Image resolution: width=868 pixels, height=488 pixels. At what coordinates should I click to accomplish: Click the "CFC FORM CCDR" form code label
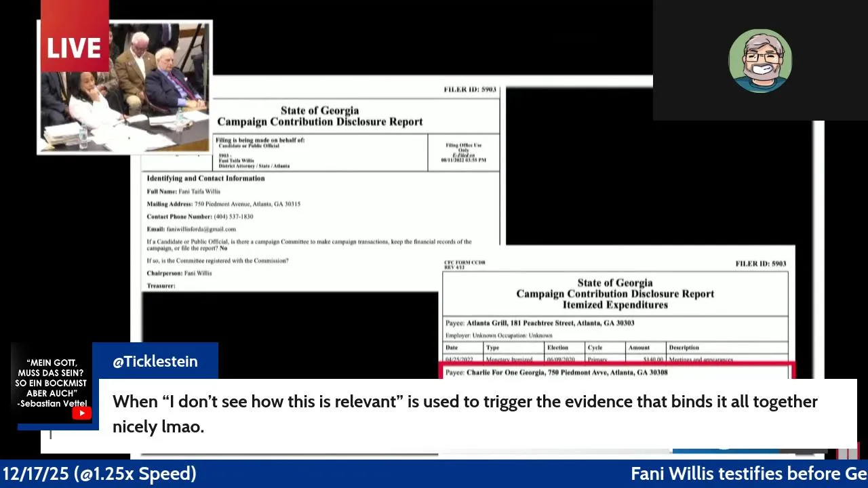coord(465,262)
